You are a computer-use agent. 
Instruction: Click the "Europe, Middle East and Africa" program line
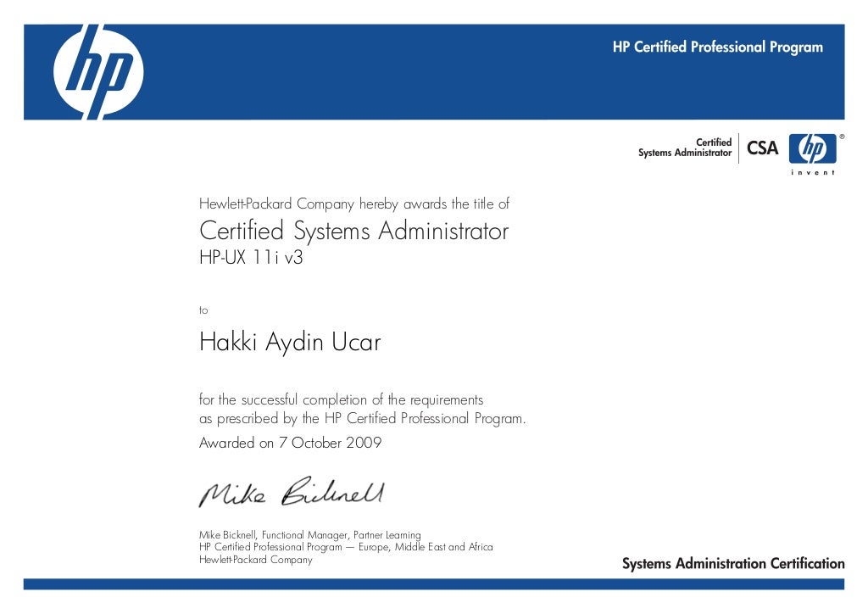[346, 547]
